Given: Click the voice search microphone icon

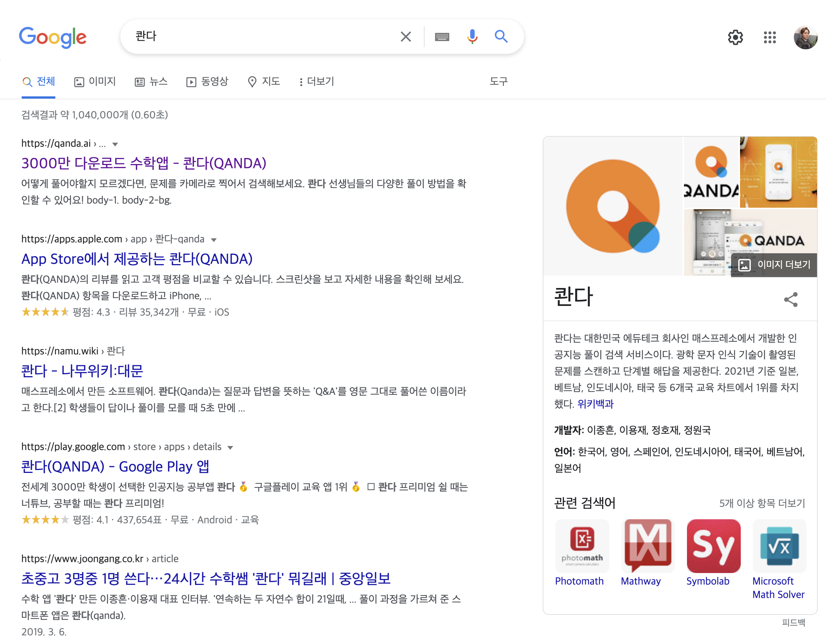Looking at the screenshot, I should tap(472, 37).
